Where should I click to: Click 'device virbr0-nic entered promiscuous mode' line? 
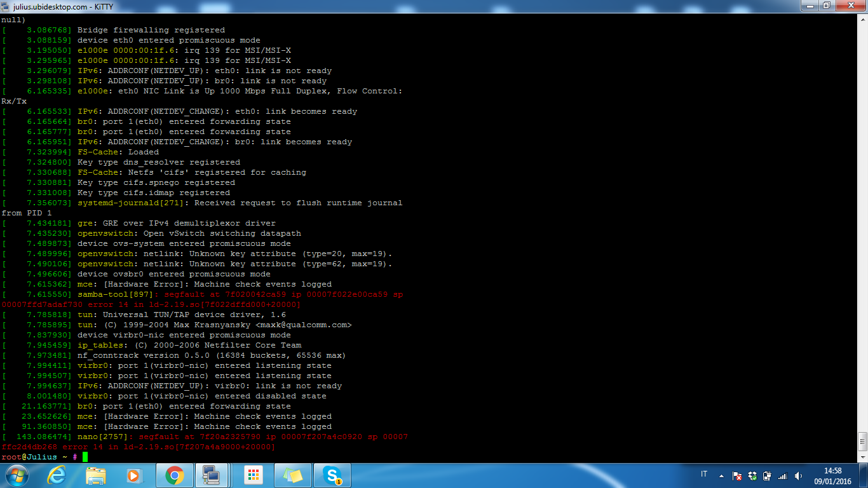(146, 335)
